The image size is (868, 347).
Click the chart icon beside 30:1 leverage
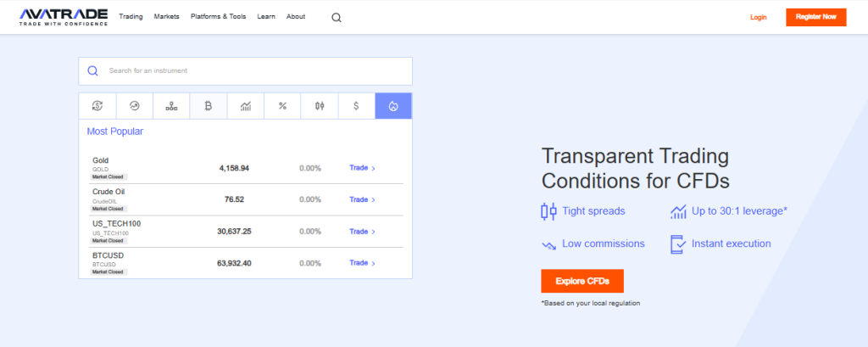(x=678, y=211)
